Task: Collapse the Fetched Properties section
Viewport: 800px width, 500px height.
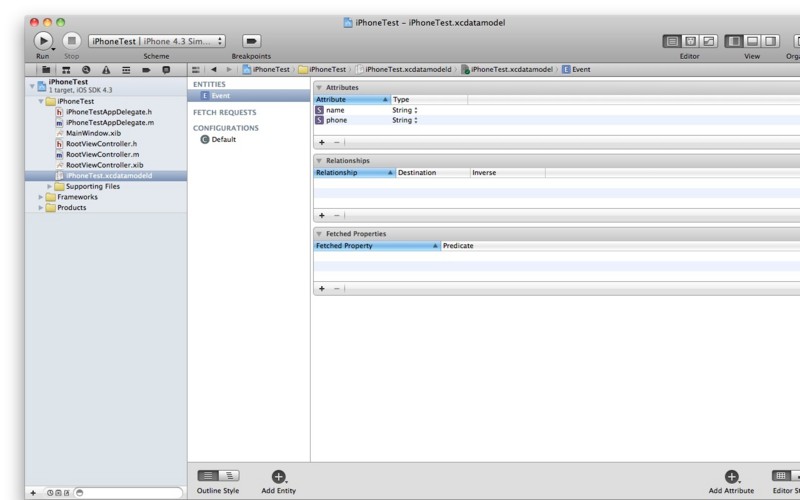Action: [x=319, y=234]
